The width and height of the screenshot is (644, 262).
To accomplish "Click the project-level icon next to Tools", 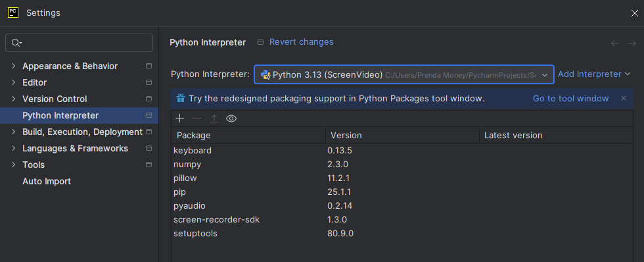I will click(149, 165).
